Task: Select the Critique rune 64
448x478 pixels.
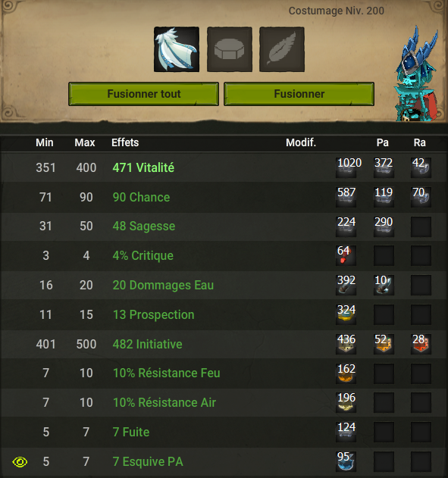Action: [346, 255]
